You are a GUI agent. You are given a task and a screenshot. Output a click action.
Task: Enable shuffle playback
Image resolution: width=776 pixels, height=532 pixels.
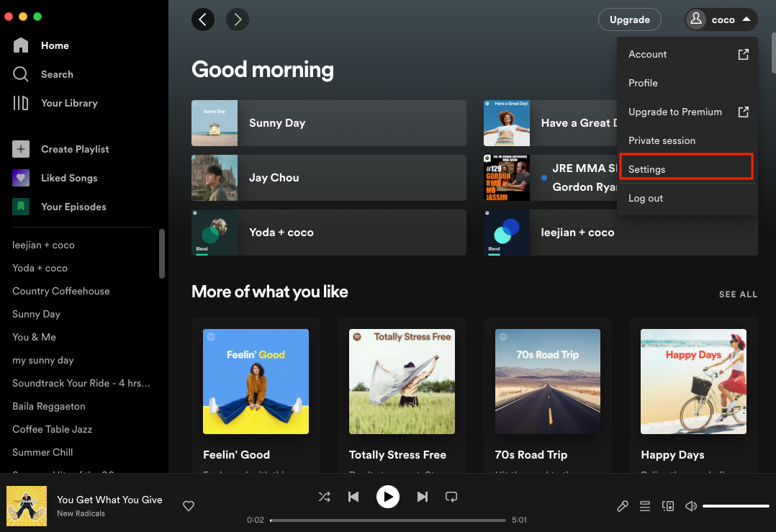pos(324,497)
